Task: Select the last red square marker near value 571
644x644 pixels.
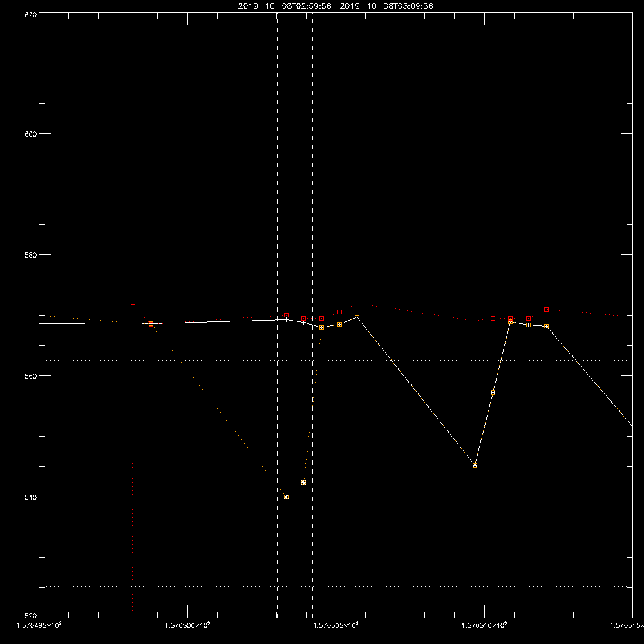Action: 546,309
